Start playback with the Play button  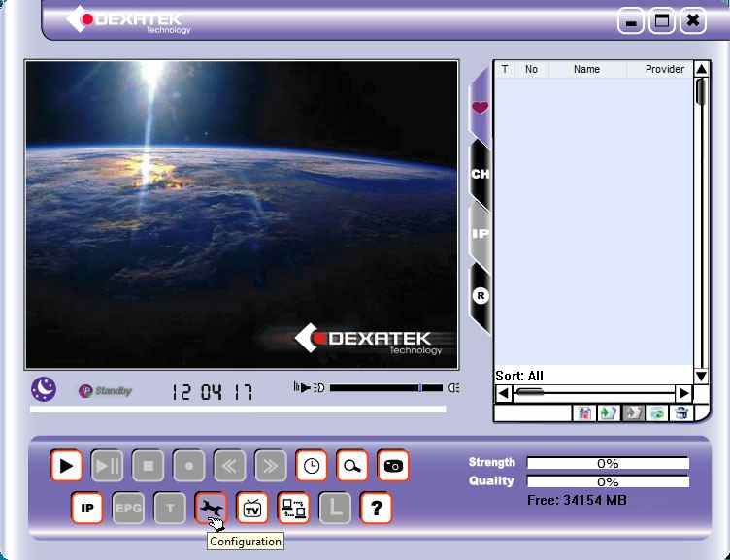click(66, 465)
